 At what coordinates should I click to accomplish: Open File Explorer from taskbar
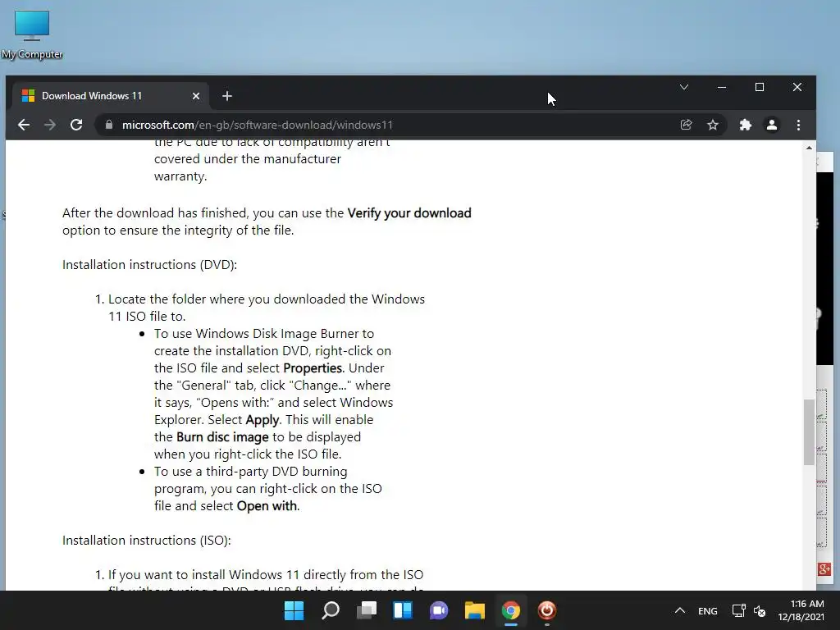tap(475, 610)
